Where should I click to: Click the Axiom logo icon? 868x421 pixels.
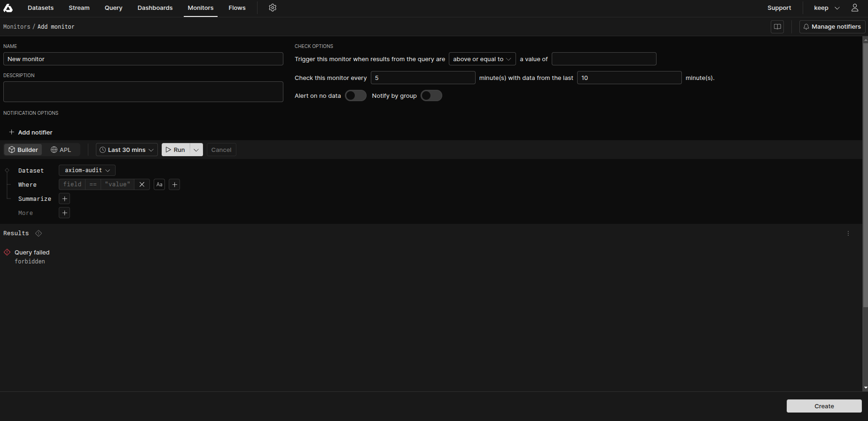8,8
